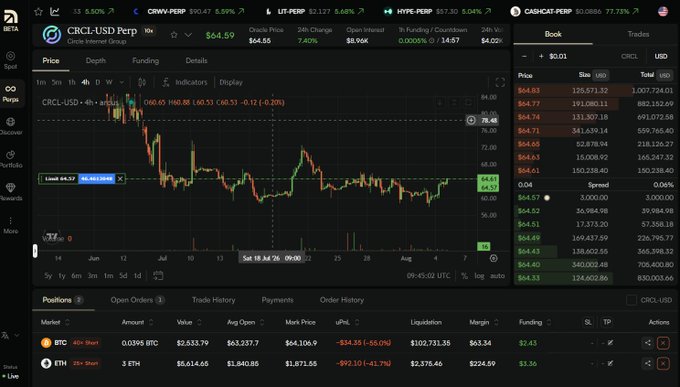
Task: Open the Open Orders tab
Action: (137, 300)
